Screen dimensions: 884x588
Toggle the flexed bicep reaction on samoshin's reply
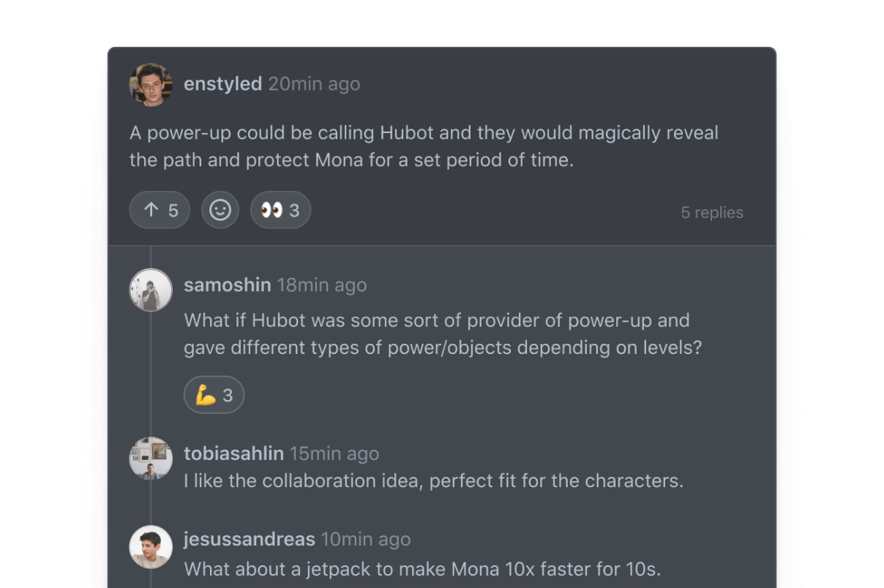214,395
